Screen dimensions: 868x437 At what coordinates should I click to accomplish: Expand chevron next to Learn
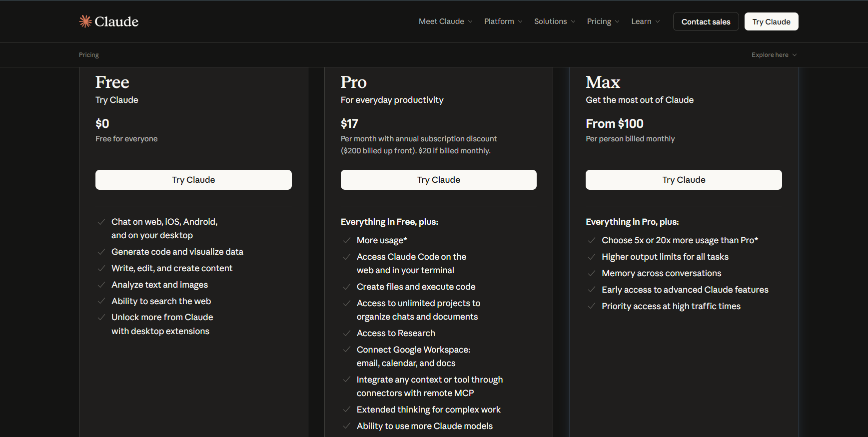pos(658,21)
